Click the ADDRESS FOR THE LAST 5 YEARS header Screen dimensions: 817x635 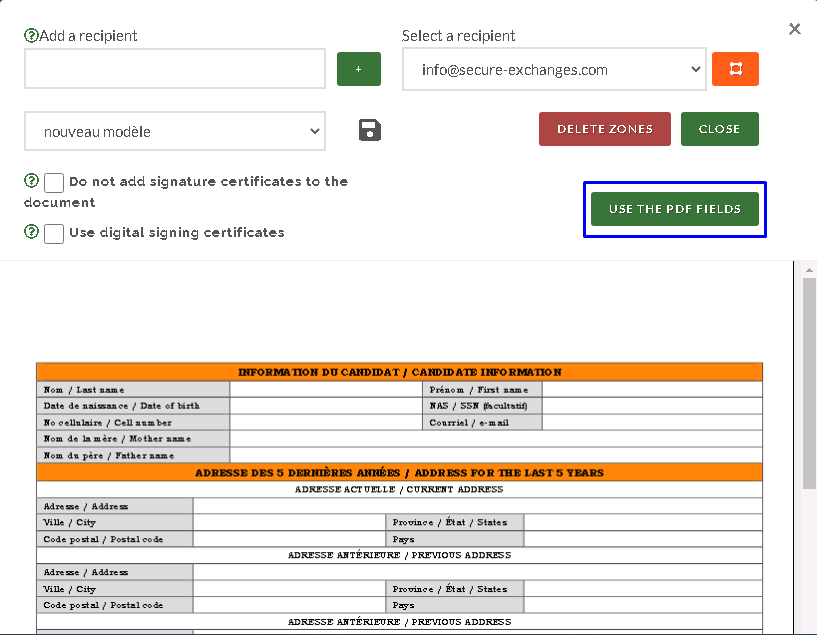(400, 472)
